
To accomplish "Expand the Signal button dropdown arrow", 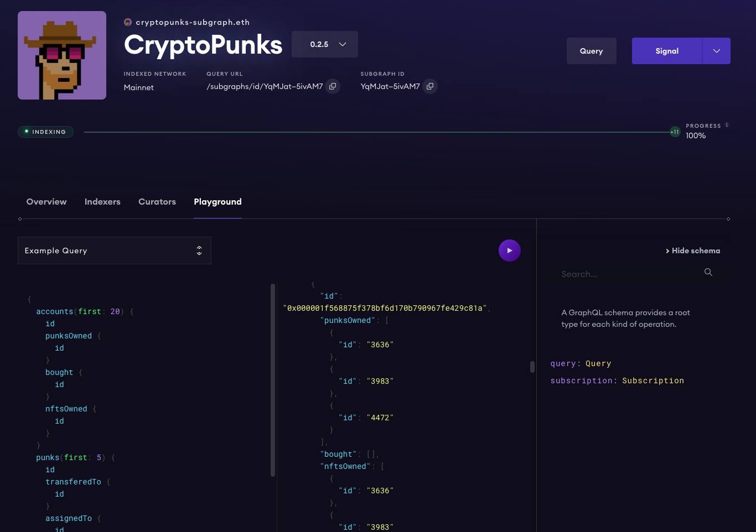I will (717, 51).
